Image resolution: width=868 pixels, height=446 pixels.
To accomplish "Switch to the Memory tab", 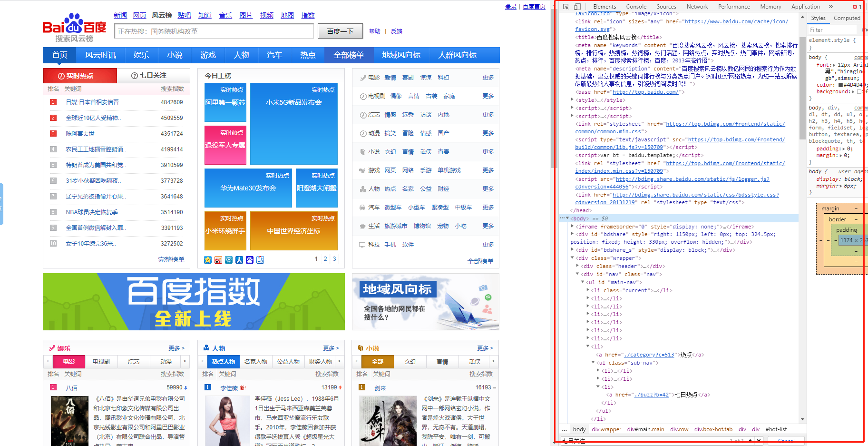I will coord(770,7).
